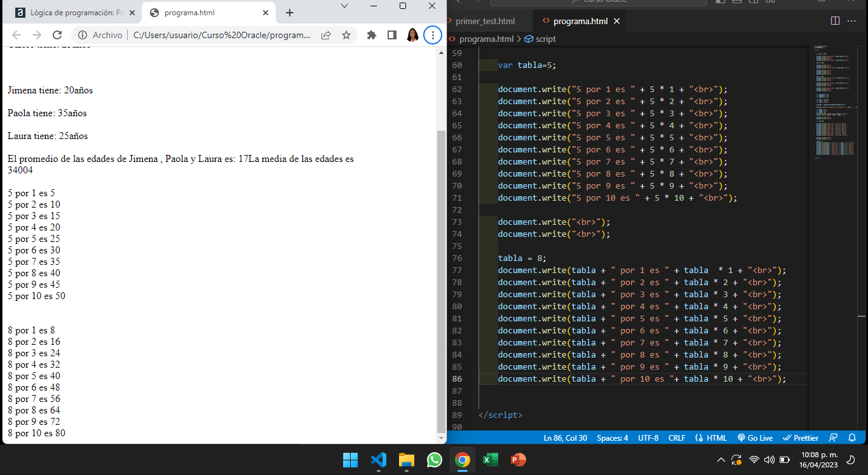
Task: Show hidden system tray icons
Action: (x=721, y=460)
